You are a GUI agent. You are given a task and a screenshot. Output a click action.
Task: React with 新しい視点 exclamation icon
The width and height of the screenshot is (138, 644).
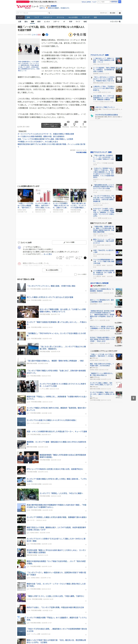83,125
